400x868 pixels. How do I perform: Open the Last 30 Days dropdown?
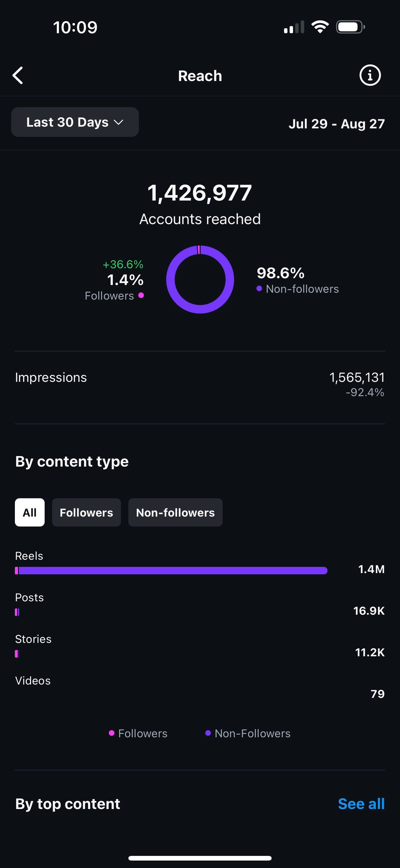[x=75, y=122]
